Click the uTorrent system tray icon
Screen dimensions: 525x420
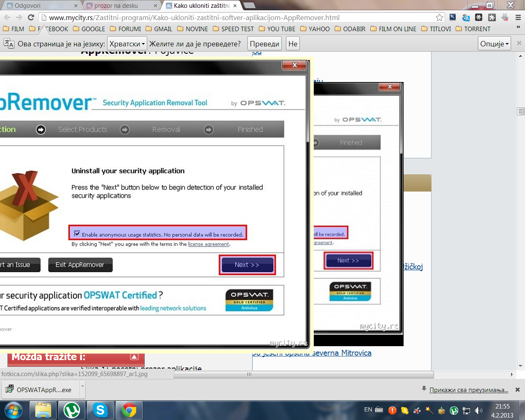click(454, 410)
